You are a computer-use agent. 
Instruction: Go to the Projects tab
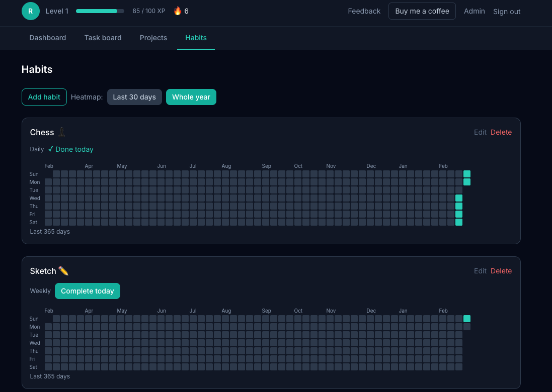click(153, 38)
